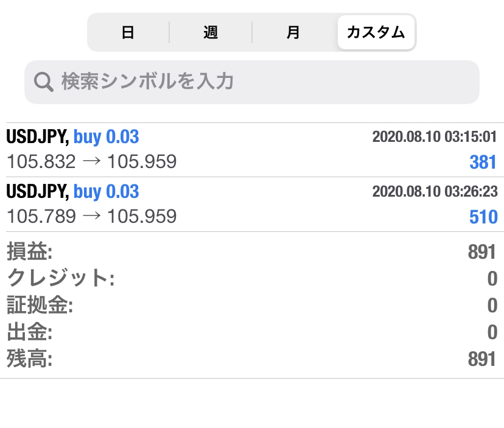Tap the 510 profit value
Screen dimensions: 504x428
click(483, 217)
